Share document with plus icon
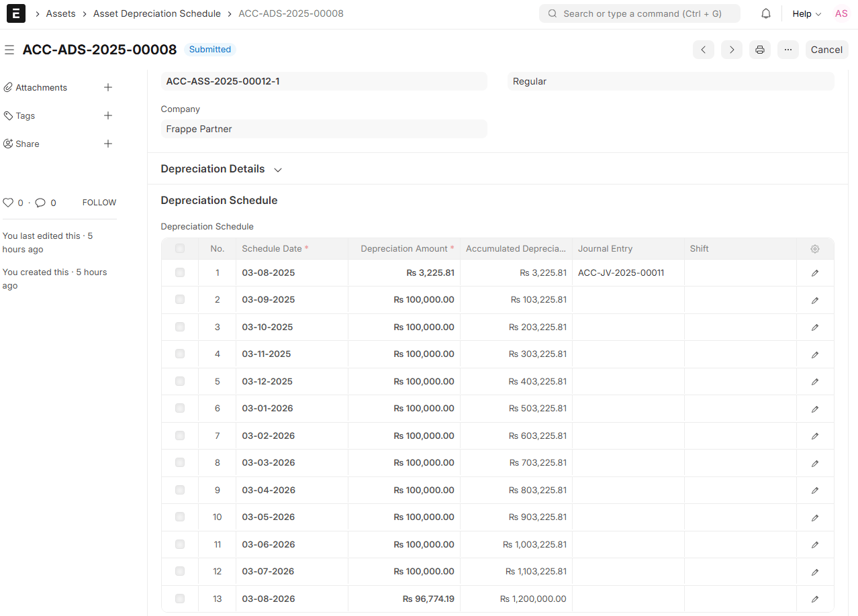This screenshot has height=616, width=858. coord(108,144)
